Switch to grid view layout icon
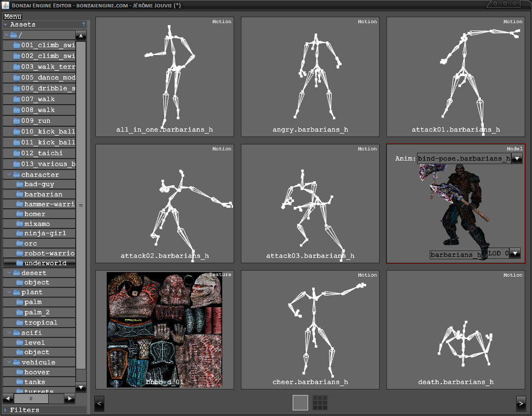Image resolution: width=532 pixels, height=416 pixels. 320,403
